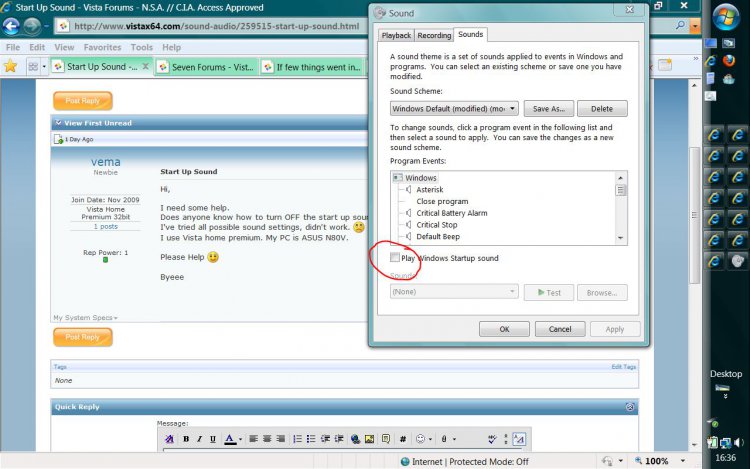This screenshot has height=469, width=750.
Task: Click the spell check ABC icon
Action: click(x=492, y=439)
